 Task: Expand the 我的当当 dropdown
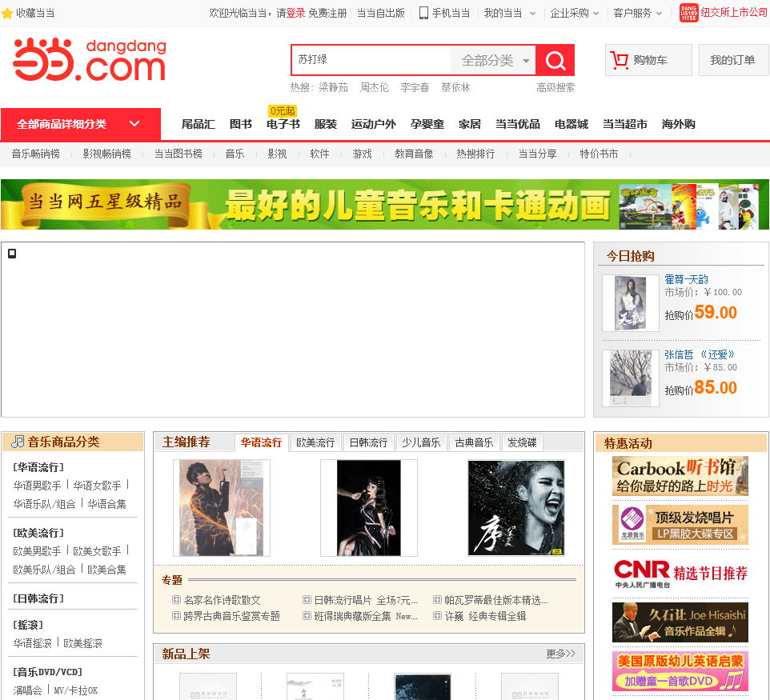pos(509,14)
